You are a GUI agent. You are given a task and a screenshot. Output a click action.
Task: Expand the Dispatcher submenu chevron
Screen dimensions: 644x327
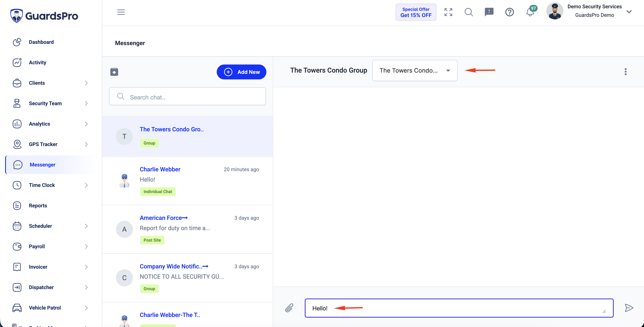click(86, 287)
